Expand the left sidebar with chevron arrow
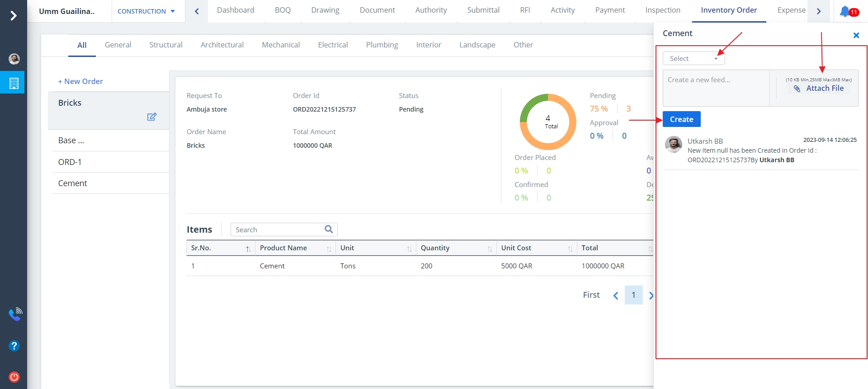 (x=14, y=16)
